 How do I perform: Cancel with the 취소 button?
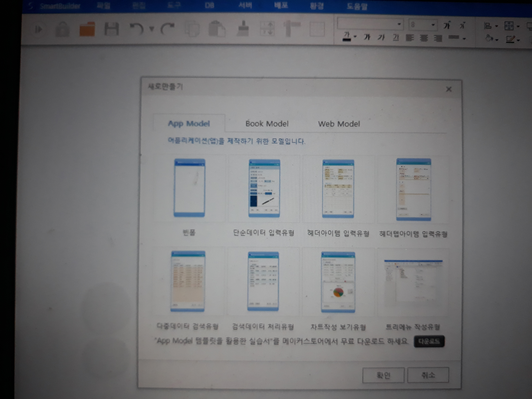click(x=428, y=375)
